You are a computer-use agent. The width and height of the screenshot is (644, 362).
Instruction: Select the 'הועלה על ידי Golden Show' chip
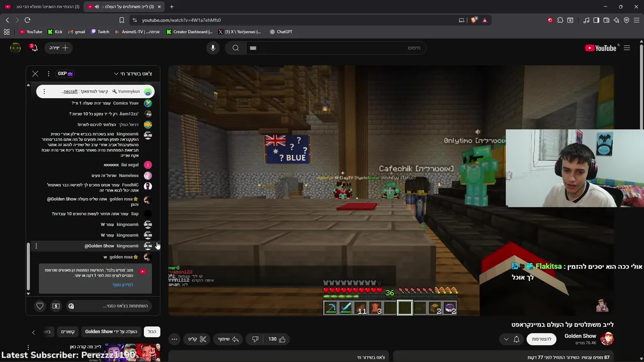pyautogui.click(x=111, y=332)
